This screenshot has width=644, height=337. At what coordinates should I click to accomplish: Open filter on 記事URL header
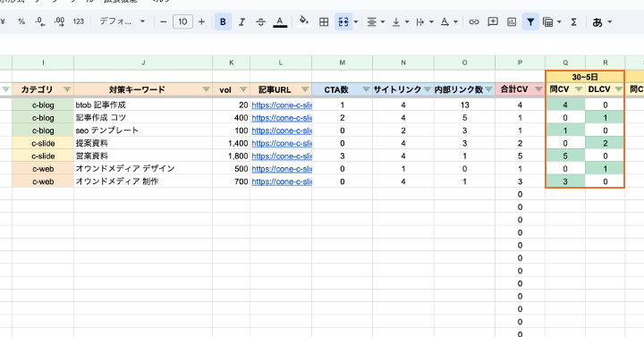click(x=305, y=89)
